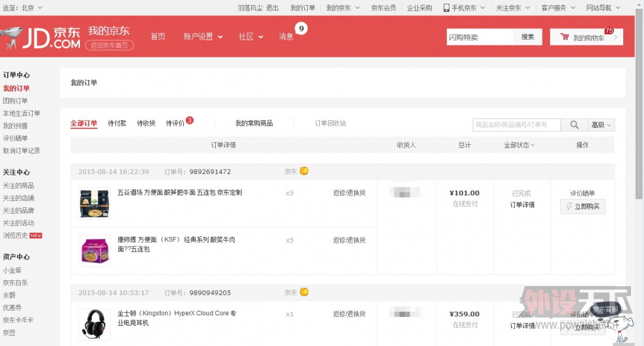Open the 康师傅 noodle product thumbnail
The image size is (644, 346).
coord(94,251)
